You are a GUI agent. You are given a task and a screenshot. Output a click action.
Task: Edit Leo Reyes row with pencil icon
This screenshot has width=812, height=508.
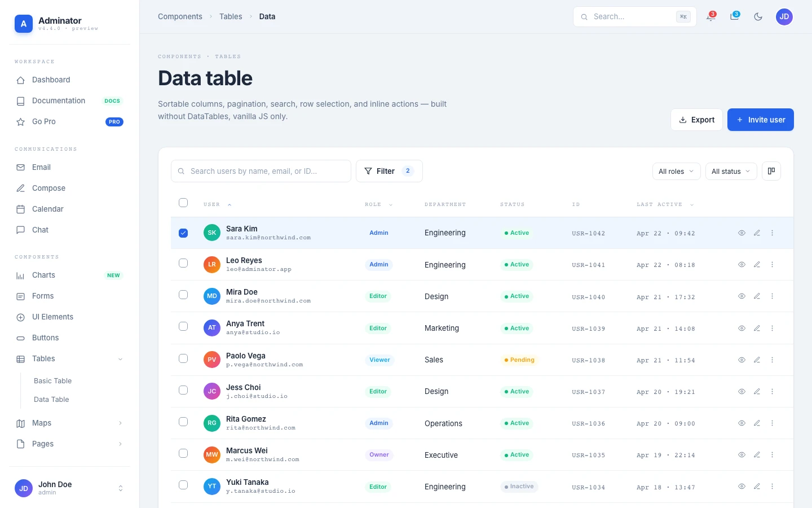757,265
